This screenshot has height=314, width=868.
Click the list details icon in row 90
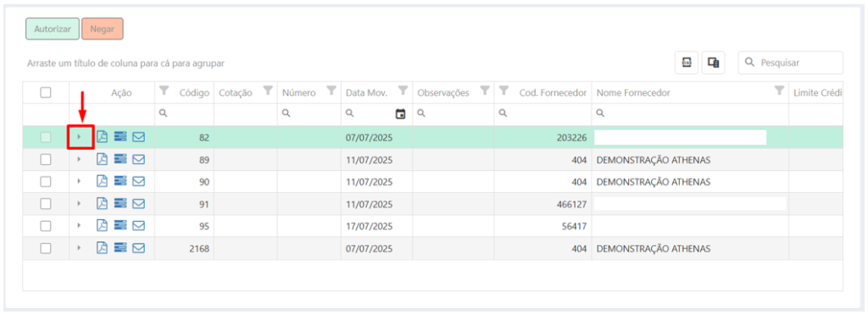(120, 181)
